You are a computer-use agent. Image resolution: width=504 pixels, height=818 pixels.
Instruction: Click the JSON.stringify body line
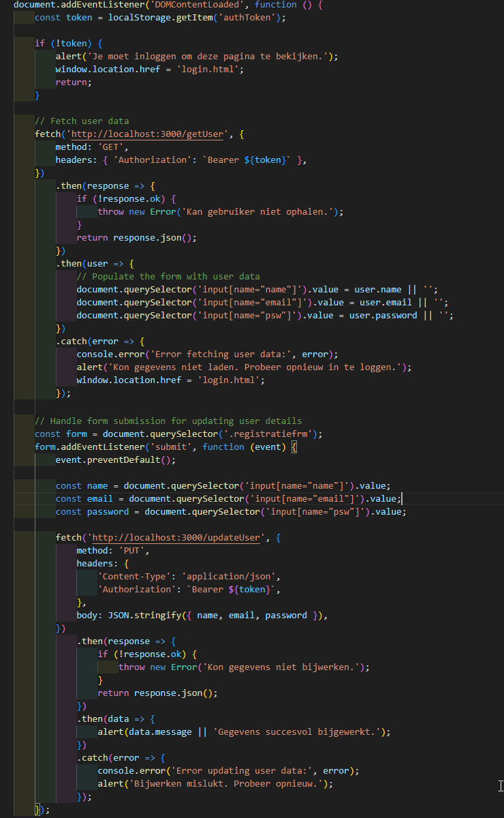[x=202, y=616]
